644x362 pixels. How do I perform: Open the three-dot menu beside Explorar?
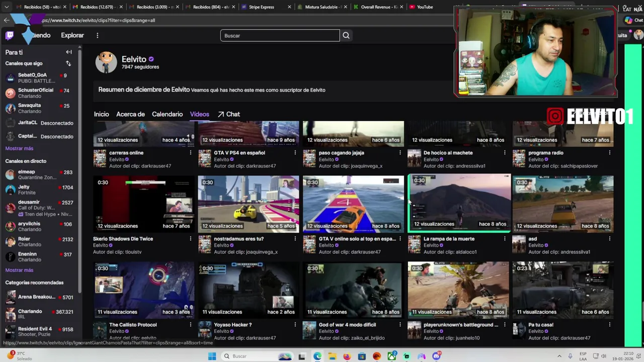pos(97,35)
